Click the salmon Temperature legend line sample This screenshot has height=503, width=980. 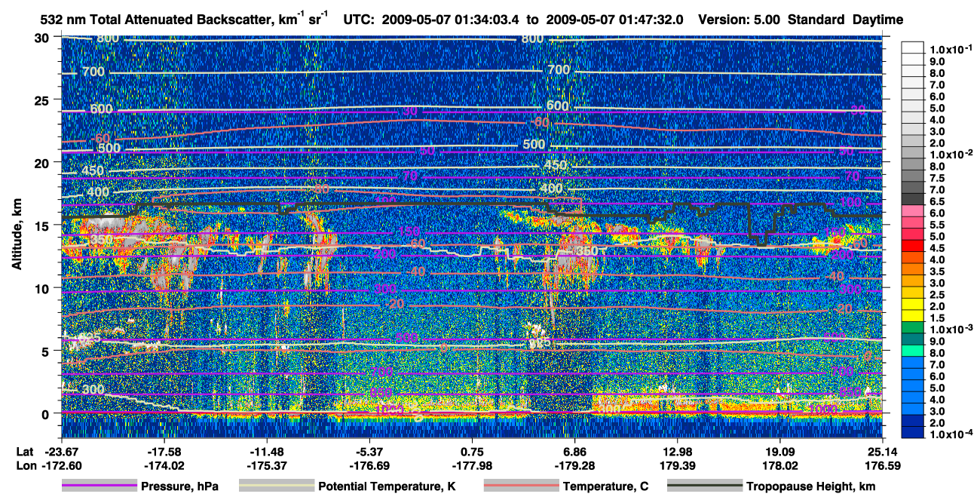tap(521, 486)
